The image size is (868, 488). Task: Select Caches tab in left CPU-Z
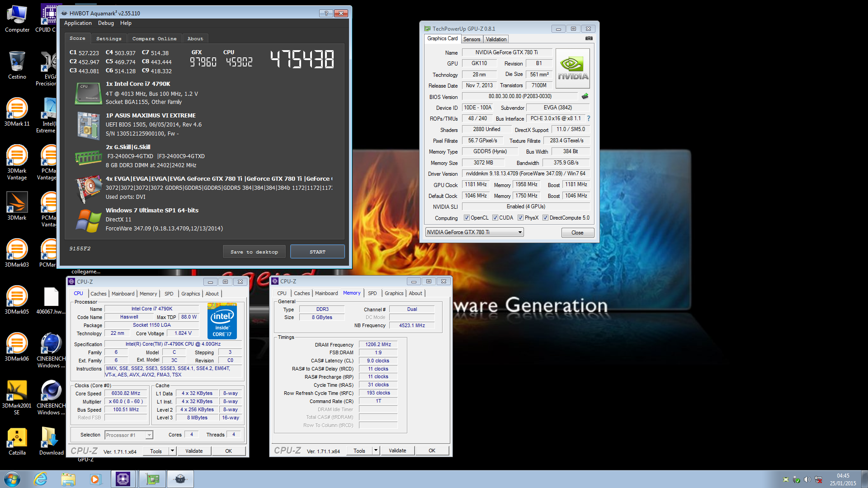98,294
